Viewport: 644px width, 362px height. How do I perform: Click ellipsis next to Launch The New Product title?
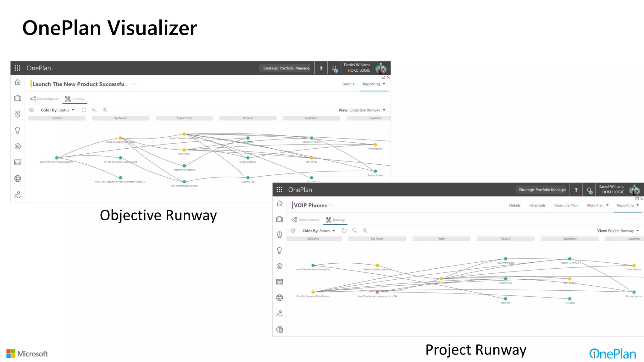pyautogui.click(x=134, y=84)
